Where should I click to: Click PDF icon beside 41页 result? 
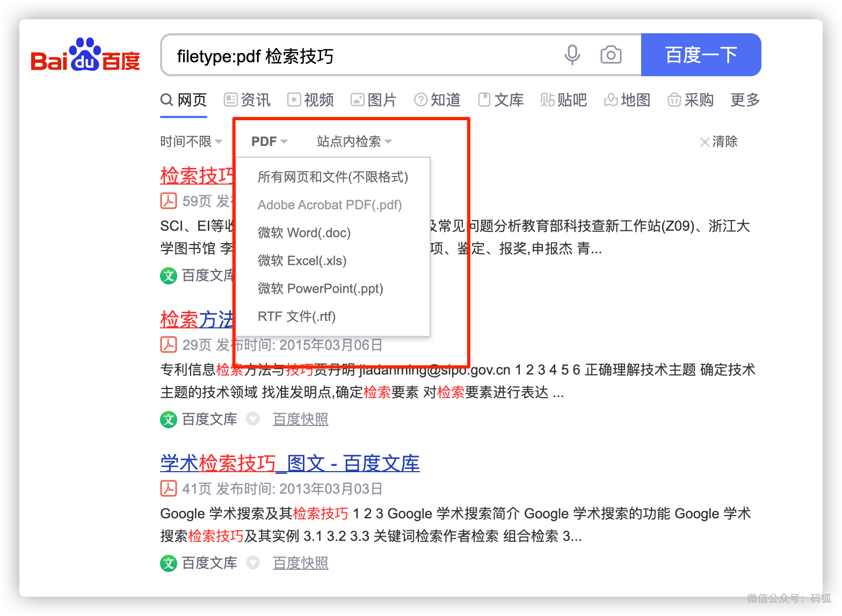click(169, 488)
